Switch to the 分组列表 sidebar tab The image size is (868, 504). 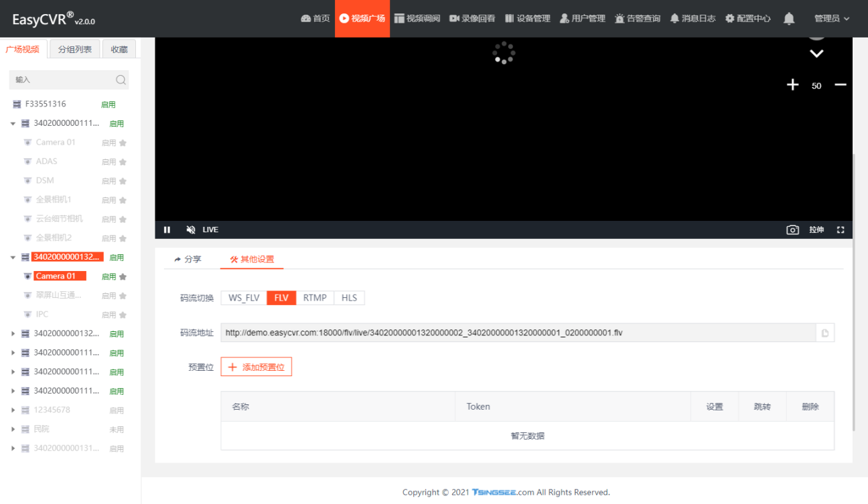coord(74,48)
